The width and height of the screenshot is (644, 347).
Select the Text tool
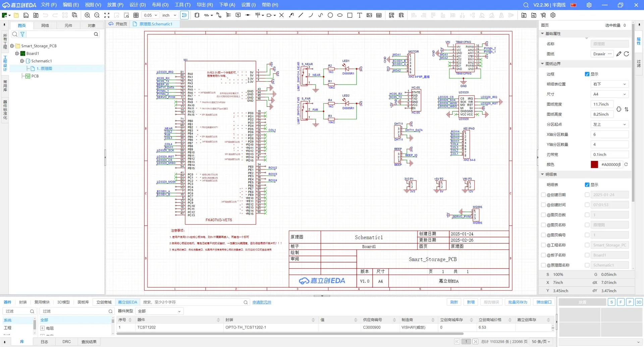pos(359,15)
